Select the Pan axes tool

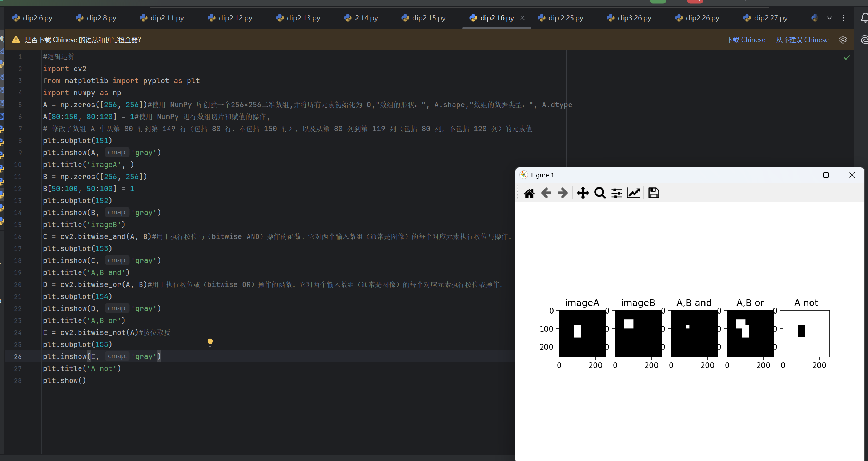[x=583, y=193]
